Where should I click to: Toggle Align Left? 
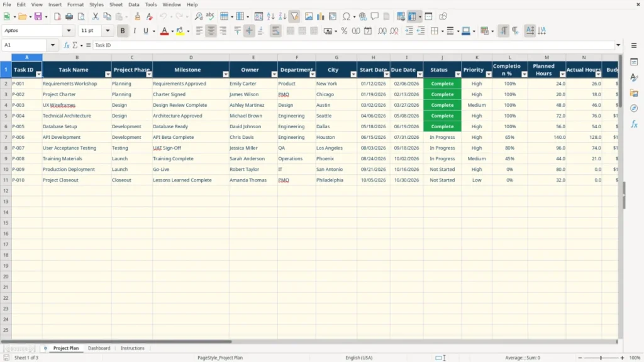point(199,31)
